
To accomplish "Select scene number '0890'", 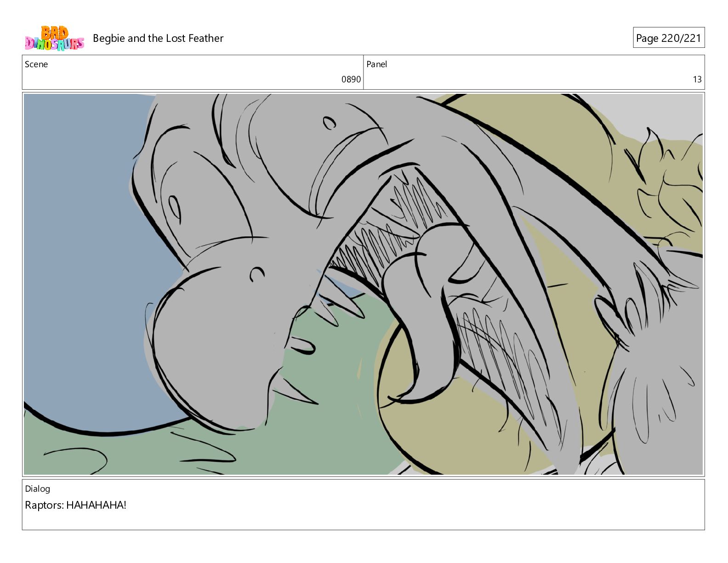I will click(351, 79).
